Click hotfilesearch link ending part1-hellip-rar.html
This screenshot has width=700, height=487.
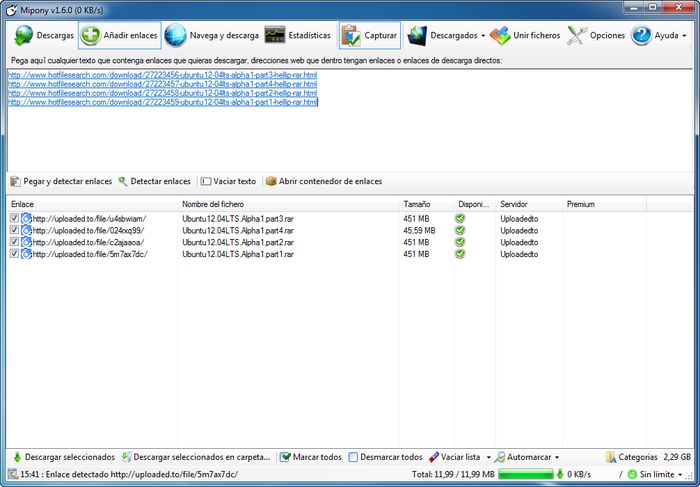162,102
